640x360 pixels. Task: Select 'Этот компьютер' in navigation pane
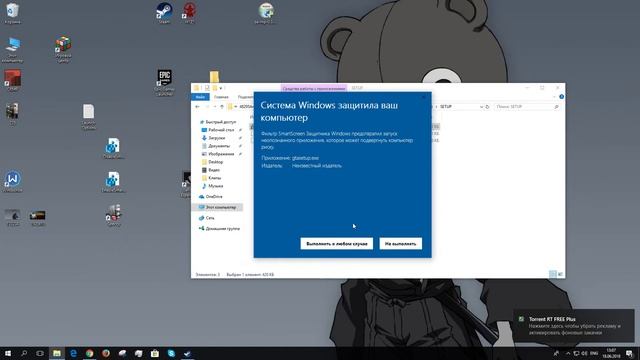(217, 207)
